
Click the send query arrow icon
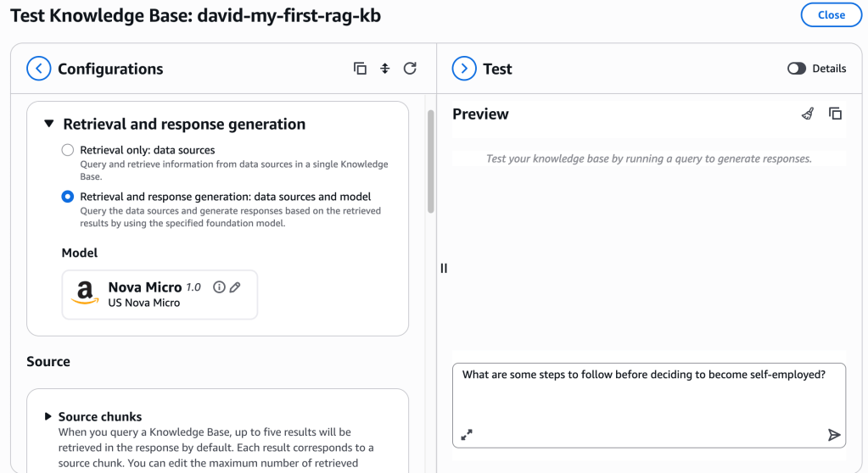pyautogui.click(x=834, y=435)
